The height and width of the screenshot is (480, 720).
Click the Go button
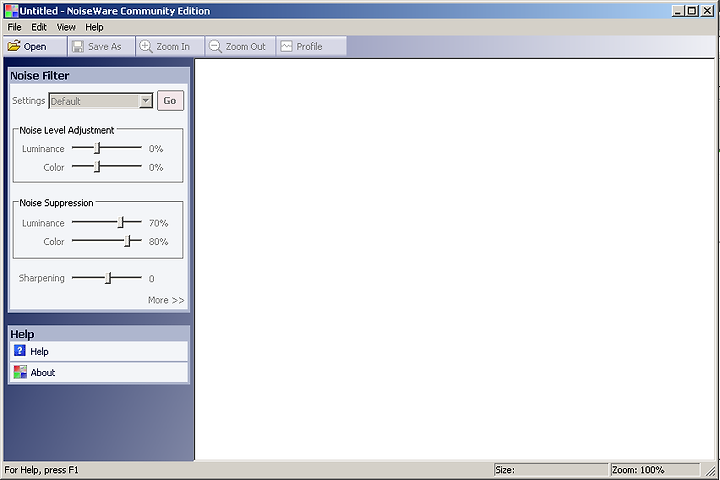click(170, 101)
